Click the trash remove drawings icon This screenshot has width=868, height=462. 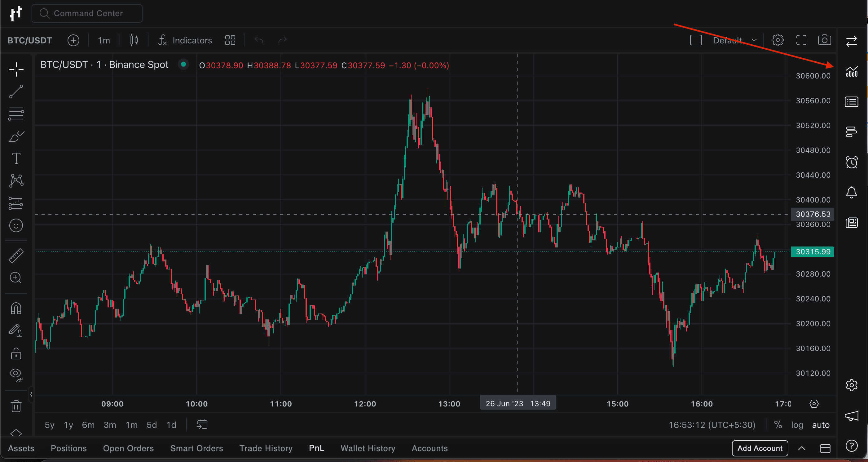coord(16,406)
